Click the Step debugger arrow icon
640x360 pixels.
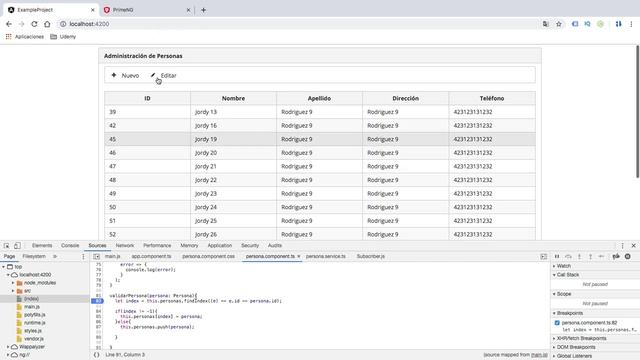point(601,256)
